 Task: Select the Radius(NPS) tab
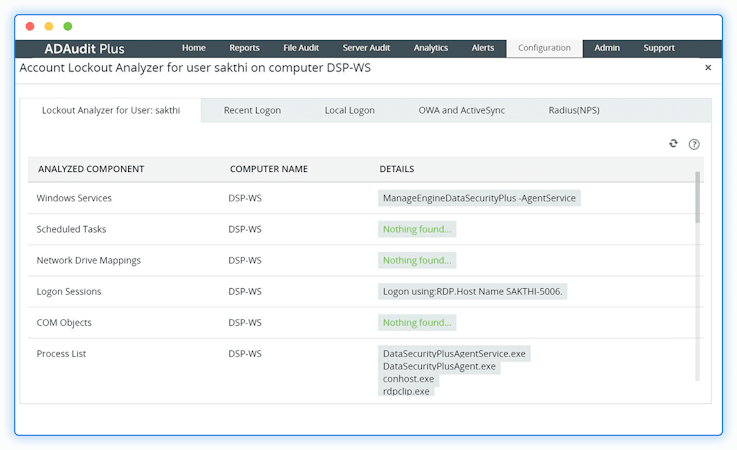pyautogui.click(x=574, y=110)
